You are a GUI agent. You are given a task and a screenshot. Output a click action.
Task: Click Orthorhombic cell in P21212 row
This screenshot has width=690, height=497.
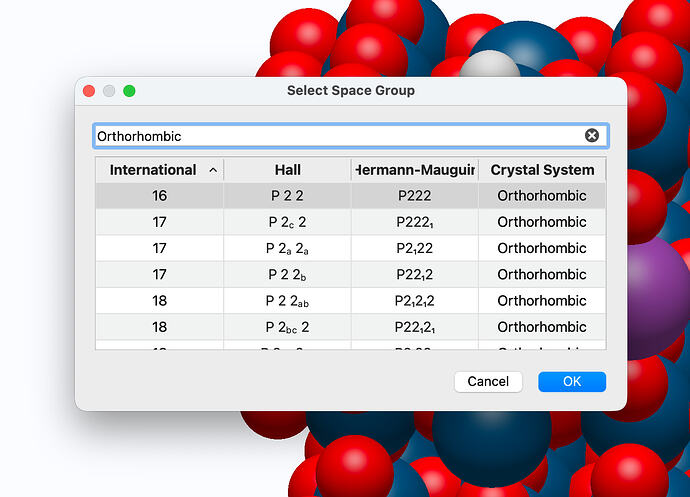pos(542,301)
